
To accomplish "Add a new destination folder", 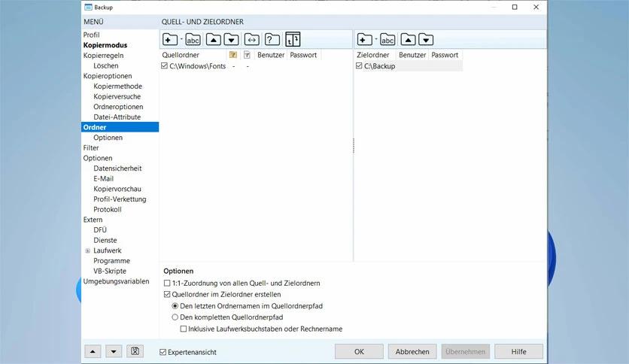I will click(365, 40).
